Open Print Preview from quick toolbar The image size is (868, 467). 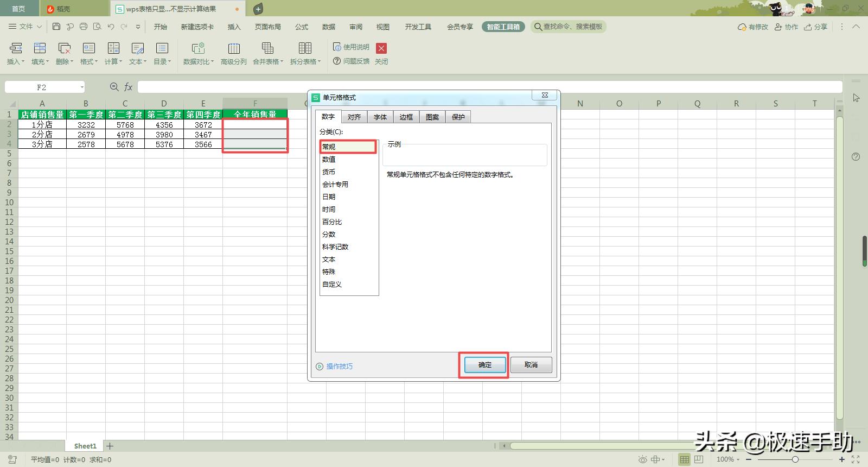point(97,27)
